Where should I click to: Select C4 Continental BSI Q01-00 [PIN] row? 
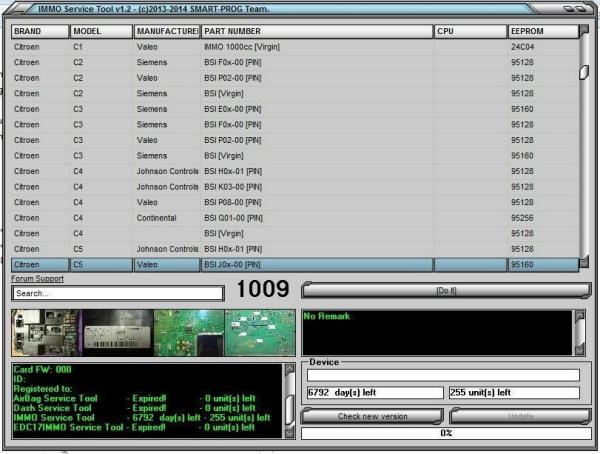click(295, 218)
